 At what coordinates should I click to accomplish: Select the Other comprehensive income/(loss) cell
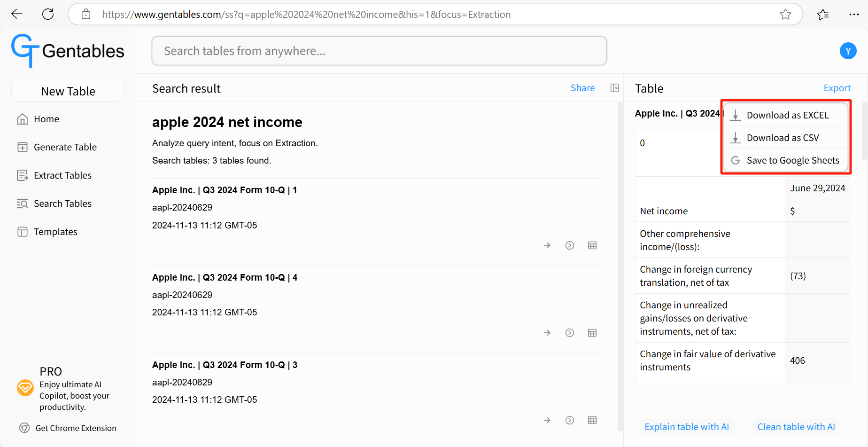pos(710,240)
